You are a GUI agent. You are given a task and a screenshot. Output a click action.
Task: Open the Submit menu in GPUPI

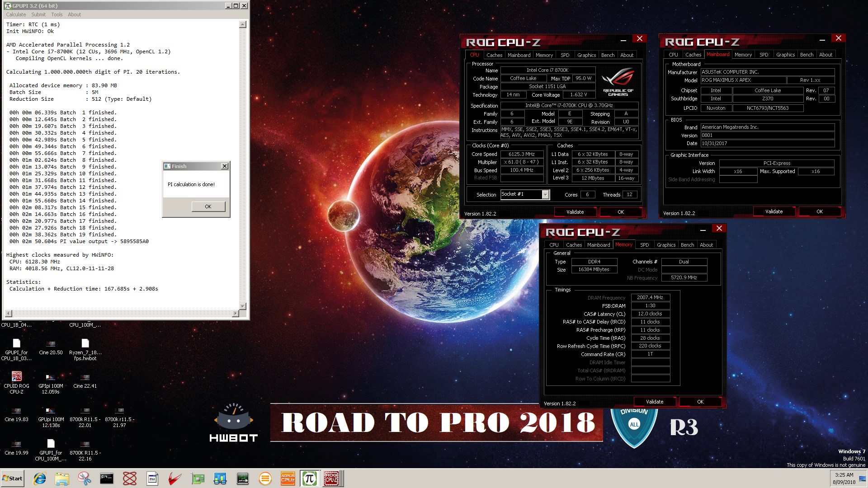point(38,14)
